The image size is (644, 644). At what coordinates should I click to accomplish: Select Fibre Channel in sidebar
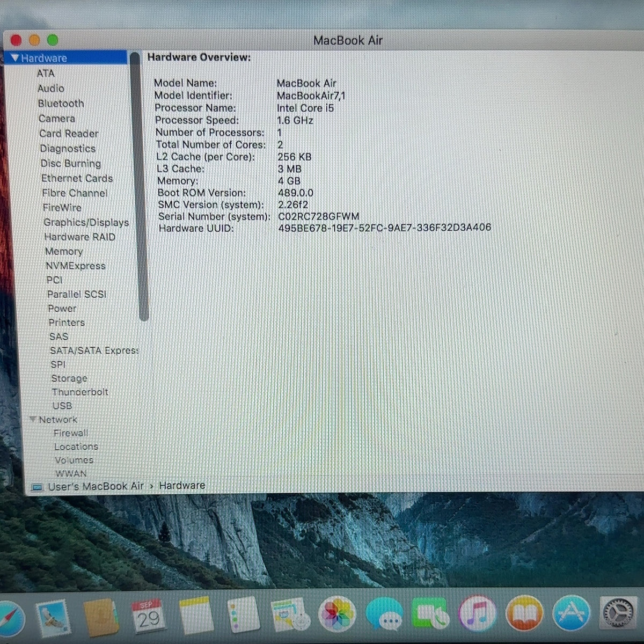tap(75, 193)
